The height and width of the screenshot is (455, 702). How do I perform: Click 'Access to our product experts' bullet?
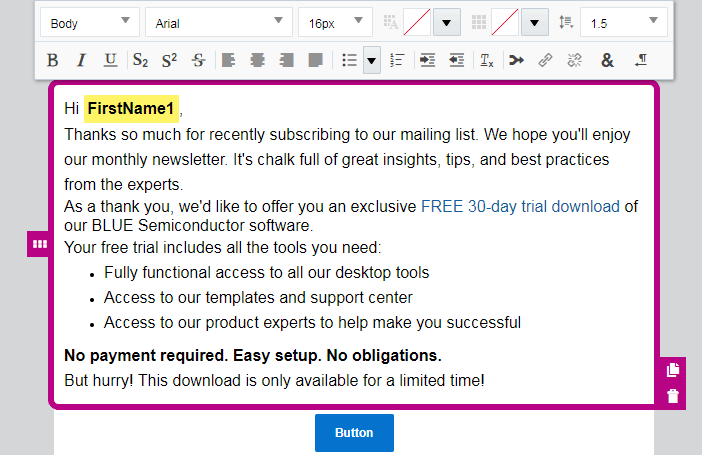(x=312, y=323)
